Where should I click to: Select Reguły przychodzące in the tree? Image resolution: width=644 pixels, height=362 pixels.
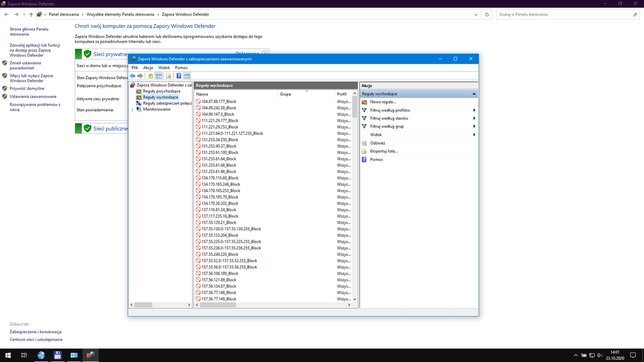click(x=162, y=91)
